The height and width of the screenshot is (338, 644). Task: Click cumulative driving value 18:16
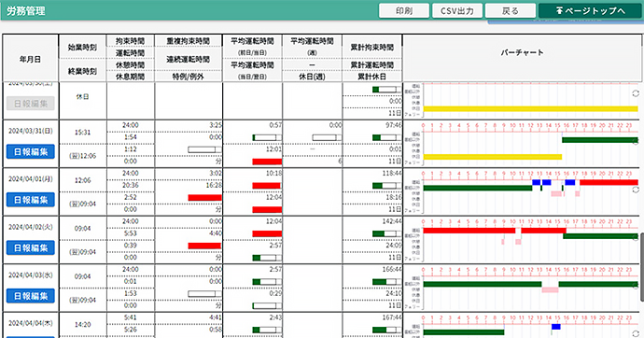point(394,197)
